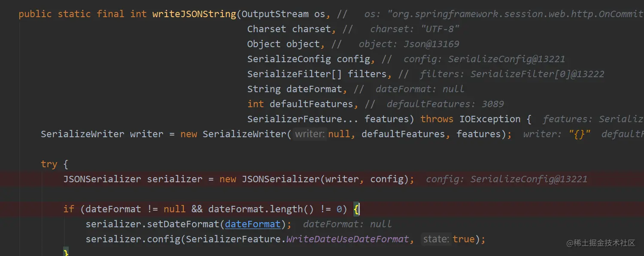Click the 'OutputStream os' parameter

coord(283,14)
